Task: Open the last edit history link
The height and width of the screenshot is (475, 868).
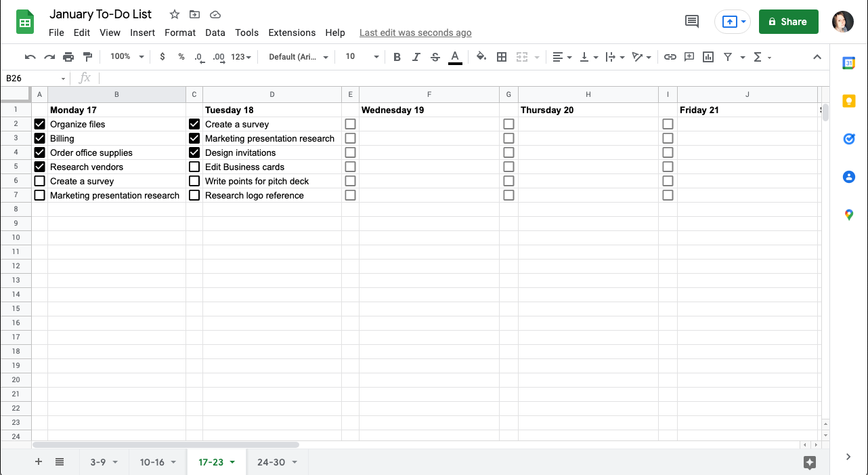Action: click(415, 33)
